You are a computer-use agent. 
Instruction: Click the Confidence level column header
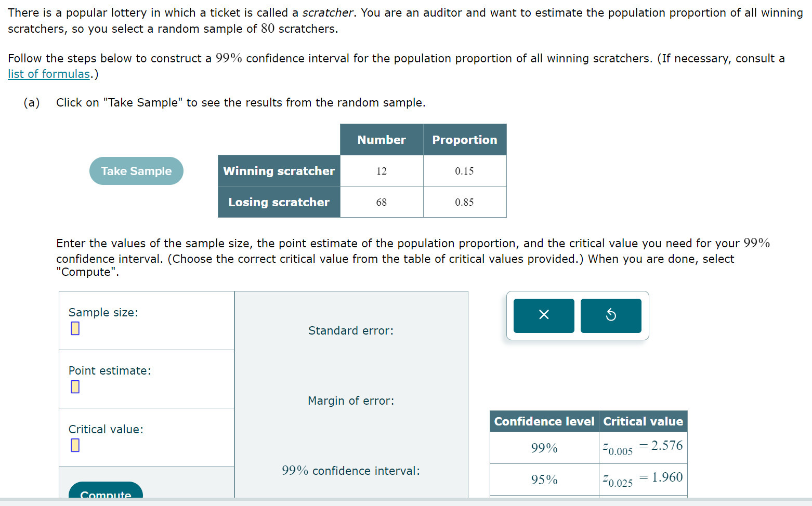pos(544,421)
